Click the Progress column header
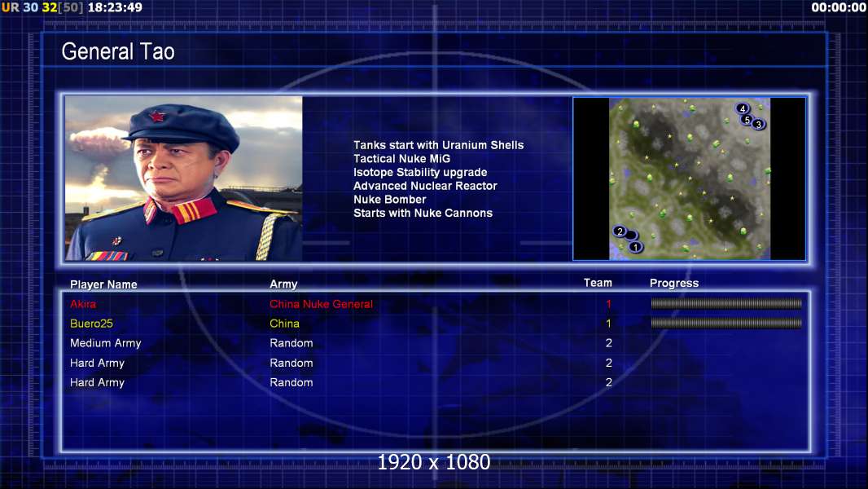This screenshot has height=489, width=868. pyautogui.click(x=674, y=284)
